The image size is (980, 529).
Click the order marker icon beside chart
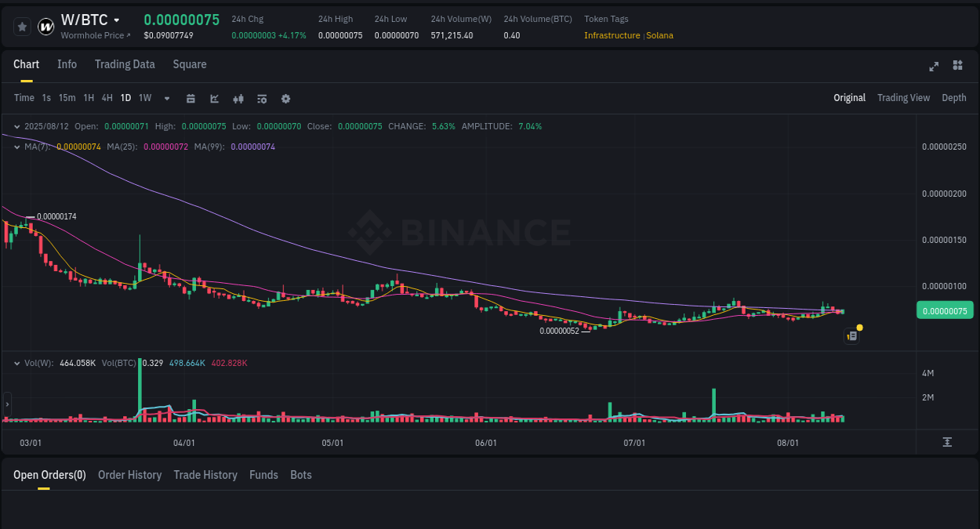click(x=852, y=336)
